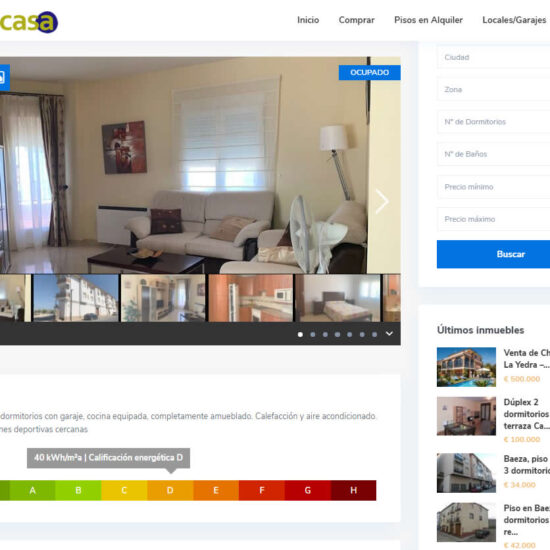
Task: Open the Venta de Chalet La Yedra thumbnail
Action: coord(466,367)
